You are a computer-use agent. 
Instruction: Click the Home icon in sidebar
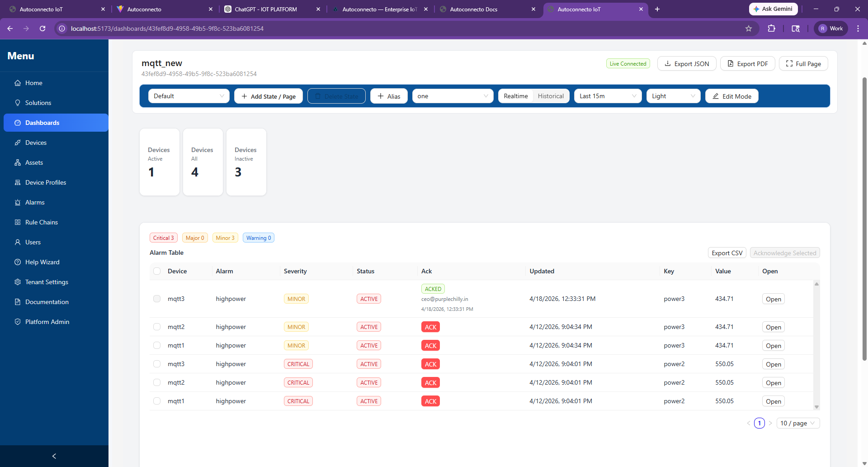click(x=18, y=83)
